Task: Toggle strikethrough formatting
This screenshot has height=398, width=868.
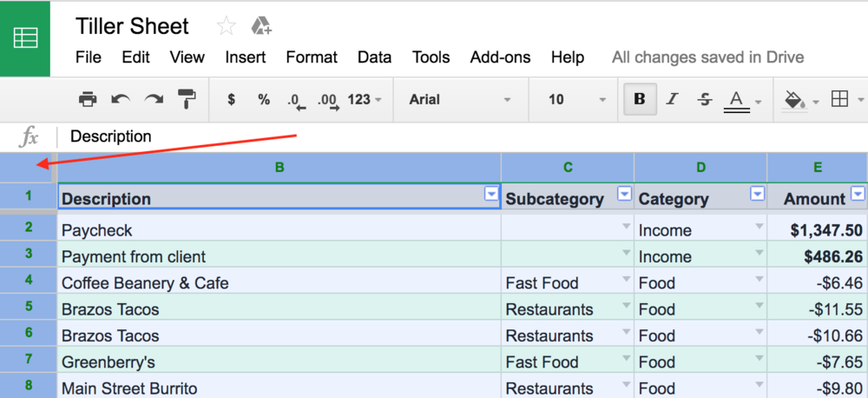Action: tap(704, 100)
